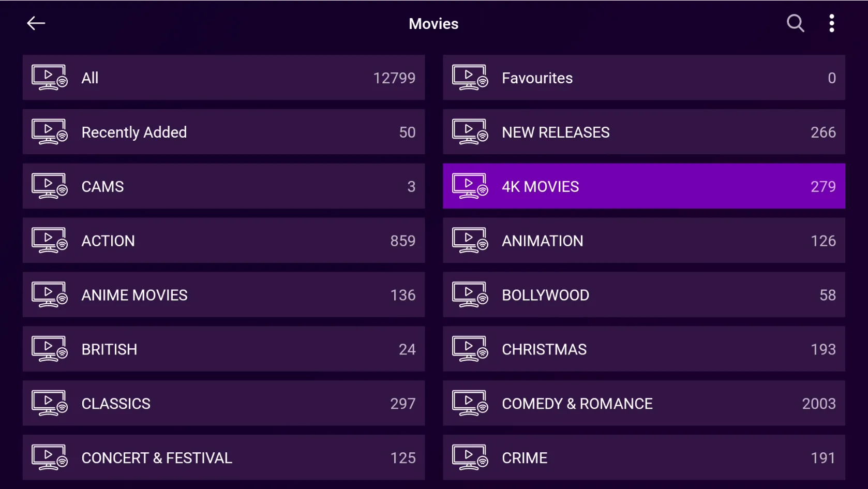Select the highlighted 4K MOVIES category

pyautogui.click(x=644, y=186)
